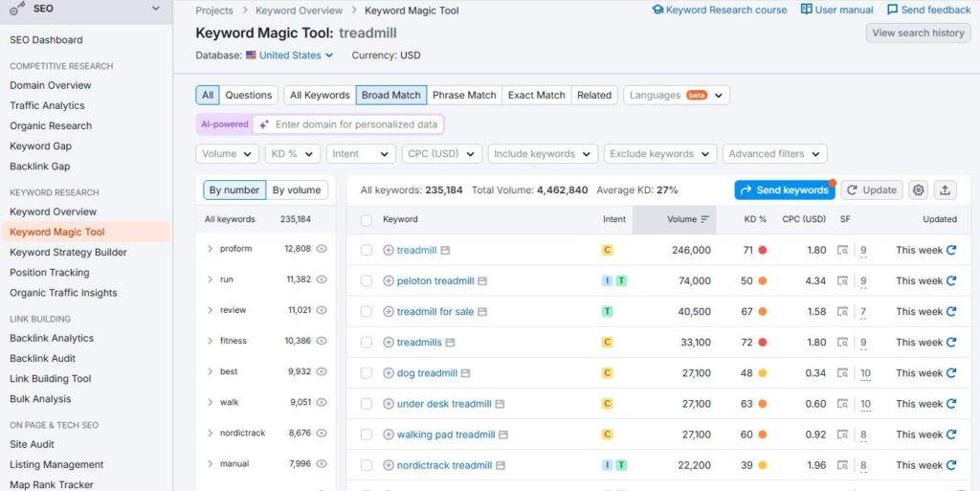Open table settings gear
The height and width of the screenshot is (491, 980).
tap(918, 190)
